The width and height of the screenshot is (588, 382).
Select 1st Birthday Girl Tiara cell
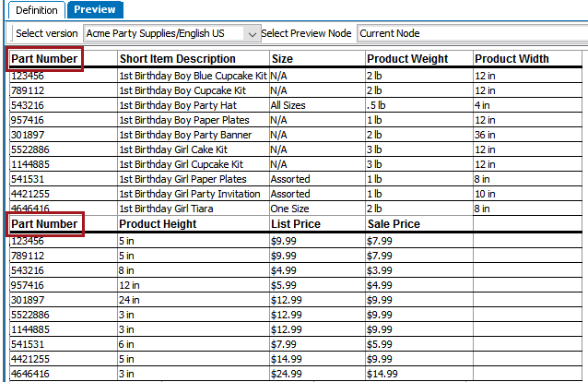194,209
